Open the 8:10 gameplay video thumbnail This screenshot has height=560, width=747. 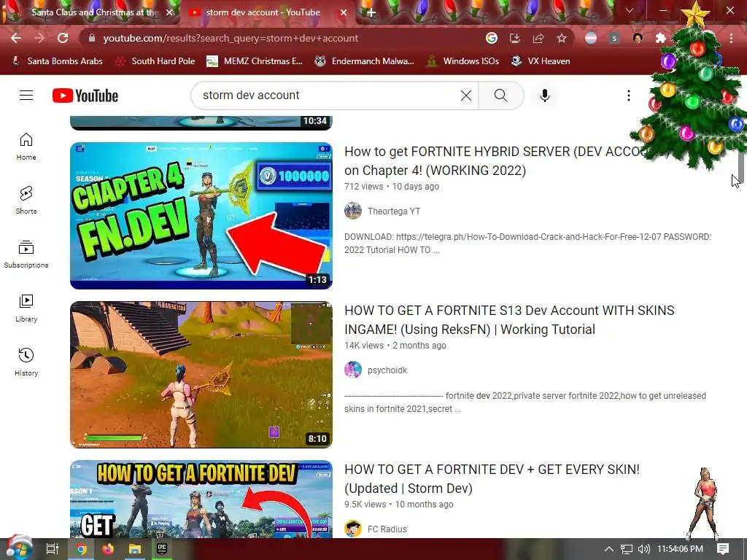click(x=201, y=375)
